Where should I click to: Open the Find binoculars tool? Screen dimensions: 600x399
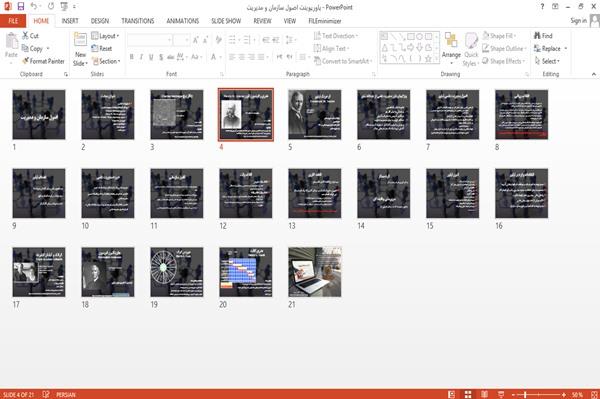tap(537, 36)
